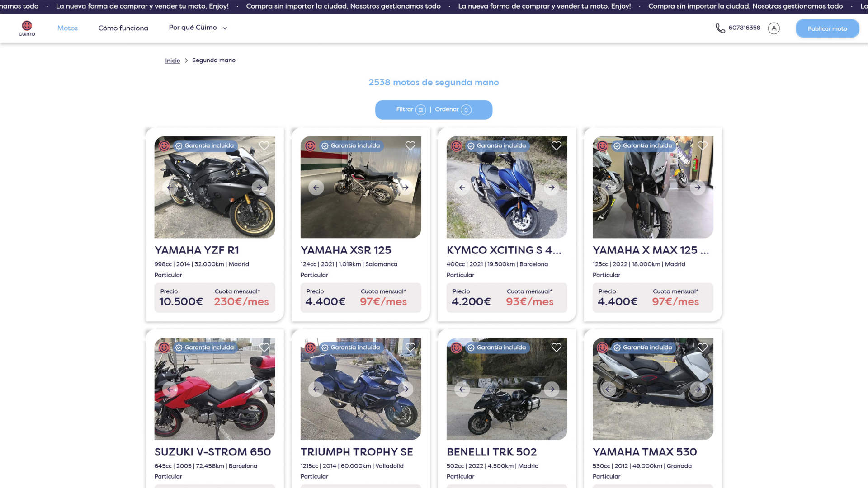Show previous photo of Kymco Xciting S

coord(462,187)
